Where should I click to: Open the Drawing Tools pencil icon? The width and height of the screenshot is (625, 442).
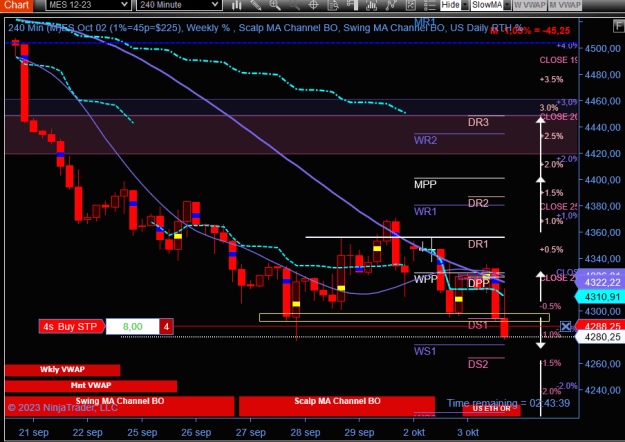pos(256,5)
